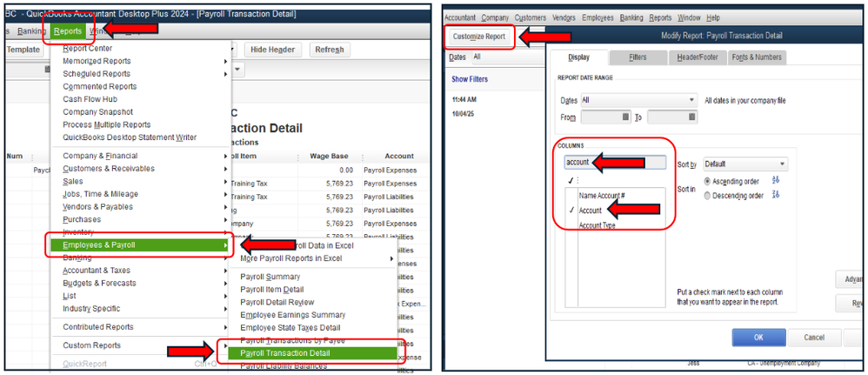Select the Display tab
Screen dimensions: 868x375
579,57
